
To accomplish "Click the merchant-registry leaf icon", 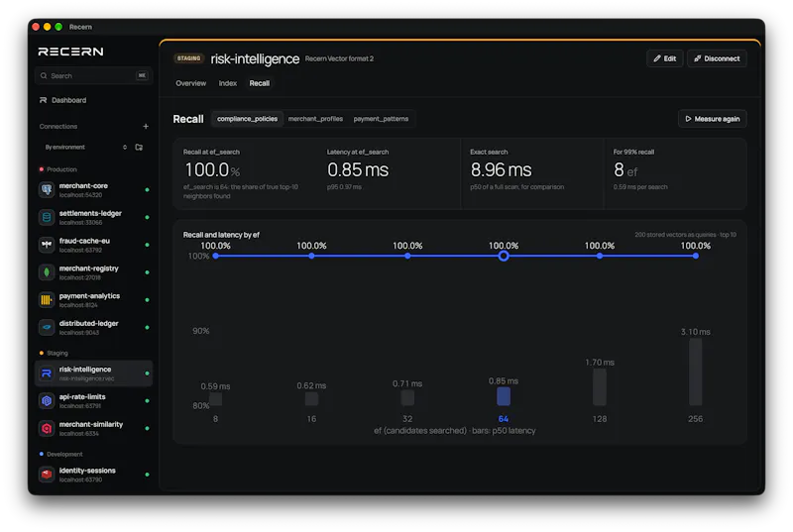I will click(x=47, y=272).
